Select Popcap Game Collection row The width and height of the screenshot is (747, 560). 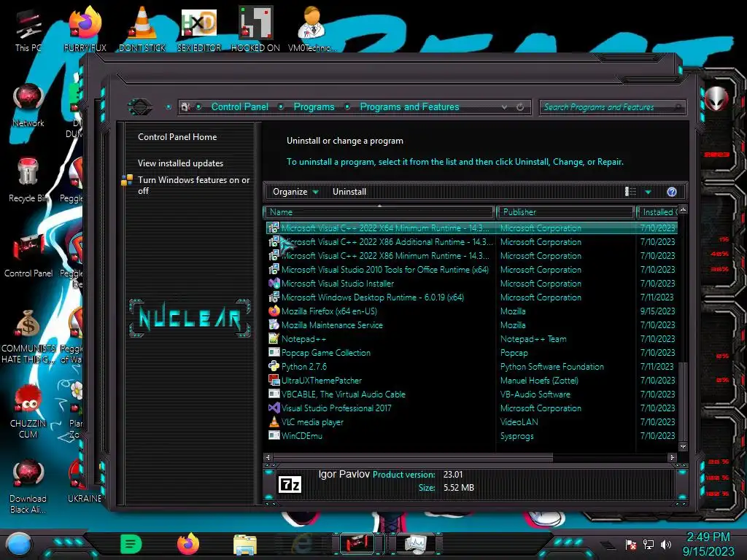472,353
